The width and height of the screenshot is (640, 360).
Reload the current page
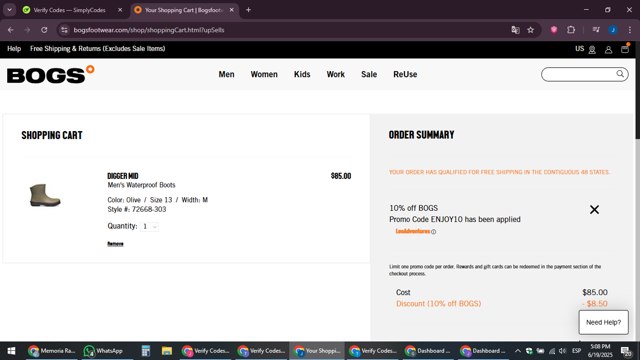tap(44, 30)
